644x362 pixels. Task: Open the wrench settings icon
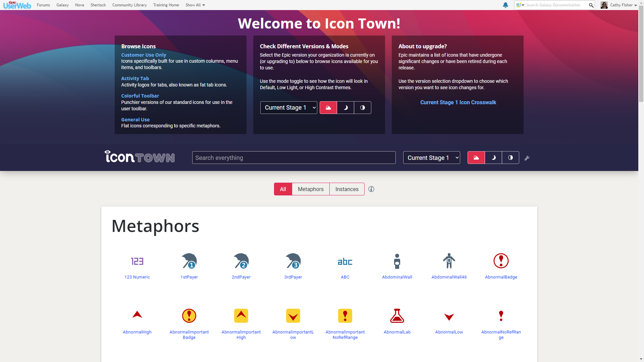coord(527,158)
